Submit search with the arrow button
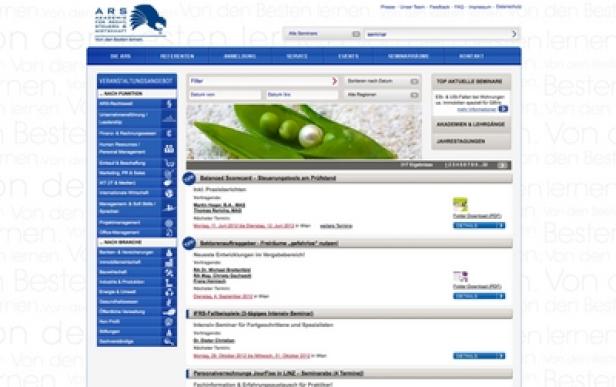The width and height of the screenshot is (616, 387). (514, 34)
